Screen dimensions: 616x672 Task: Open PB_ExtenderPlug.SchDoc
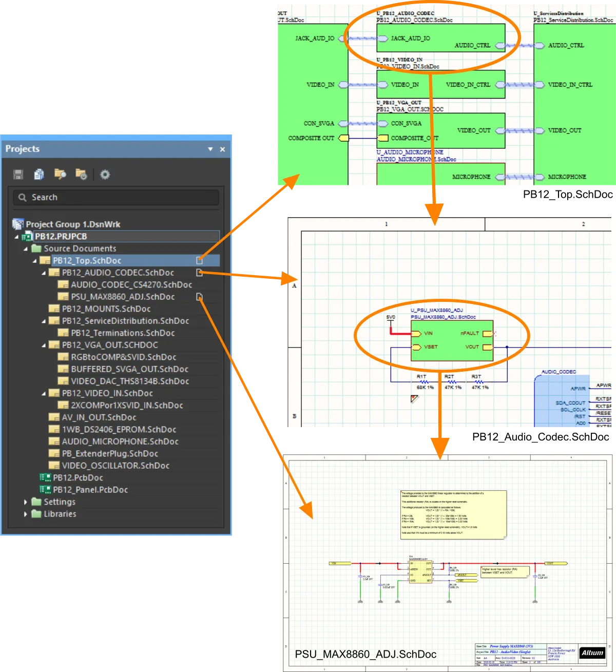click(110, 454)
